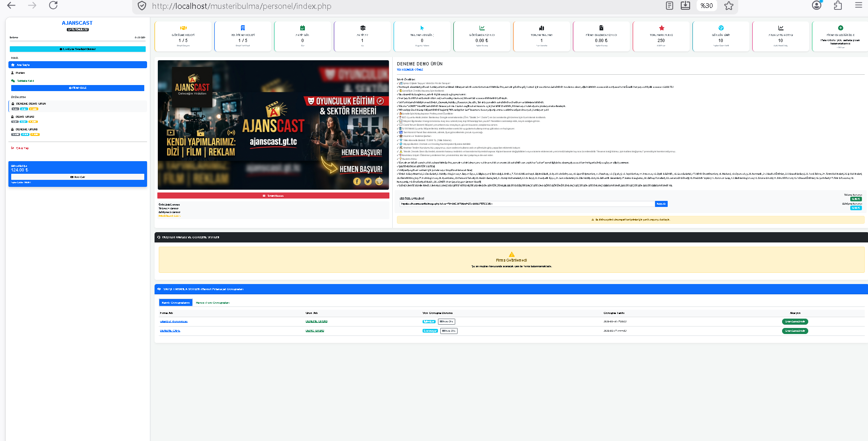Click the cyan circular icon card showing 10
The width and height of the screenshot is (868, 441).
point(721,28)
